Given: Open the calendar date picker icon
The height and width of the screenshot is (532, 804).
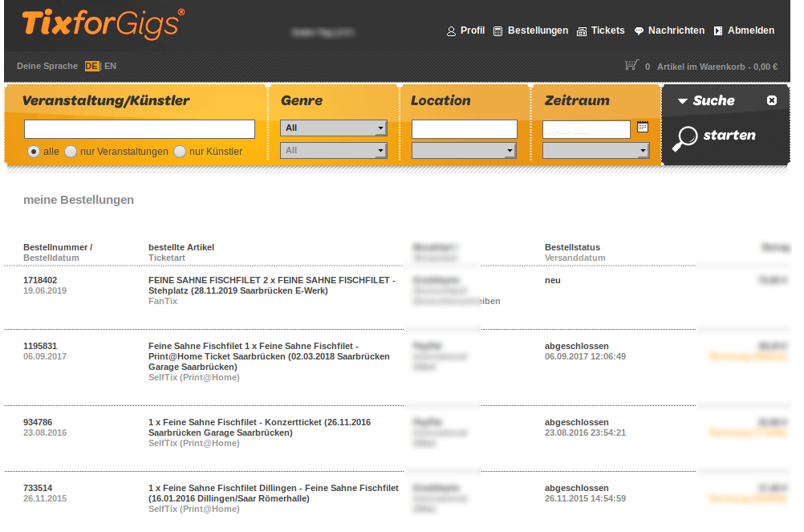Looking at the screenshot, I should (643, 127).
